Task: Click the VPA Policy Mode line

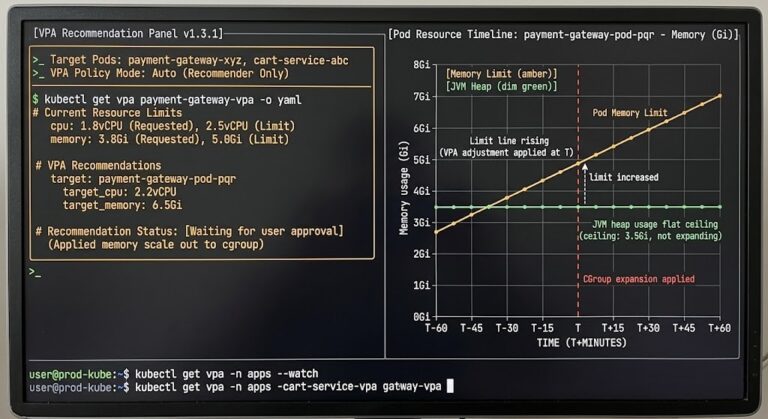Action: 161,74
